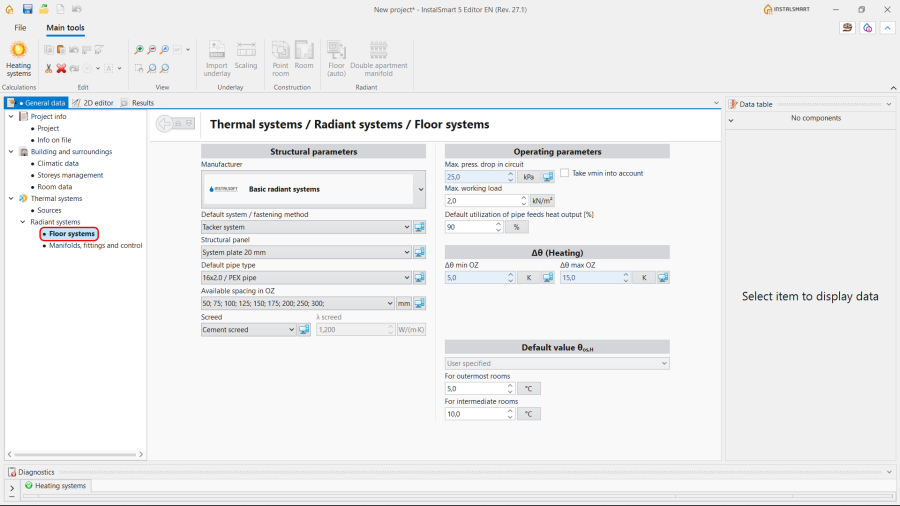Open the Structural panel dropdown
The width and height of the screenshot is (900, 506).
[x=406, y=252]
